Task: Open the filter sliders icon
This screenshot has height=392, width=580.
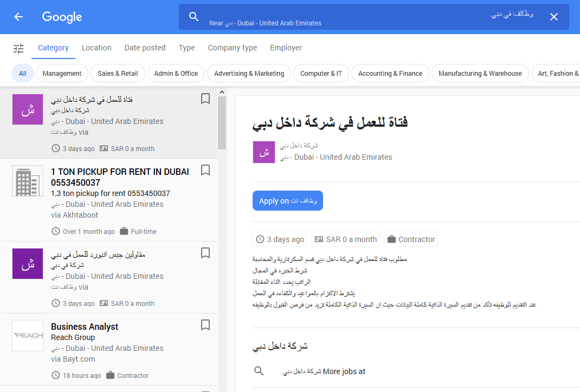Action: 18,48
